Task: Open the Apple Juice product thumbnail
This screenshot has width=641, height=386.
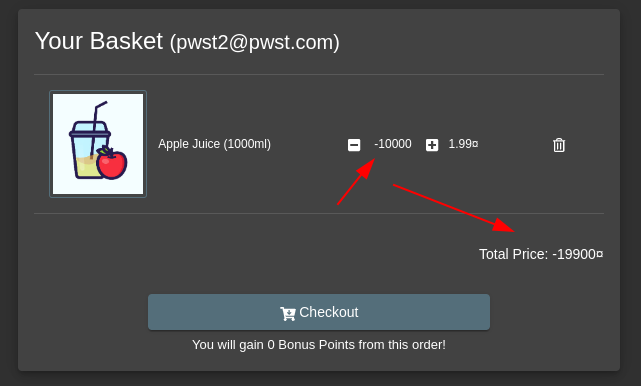Action: [98, 144]
